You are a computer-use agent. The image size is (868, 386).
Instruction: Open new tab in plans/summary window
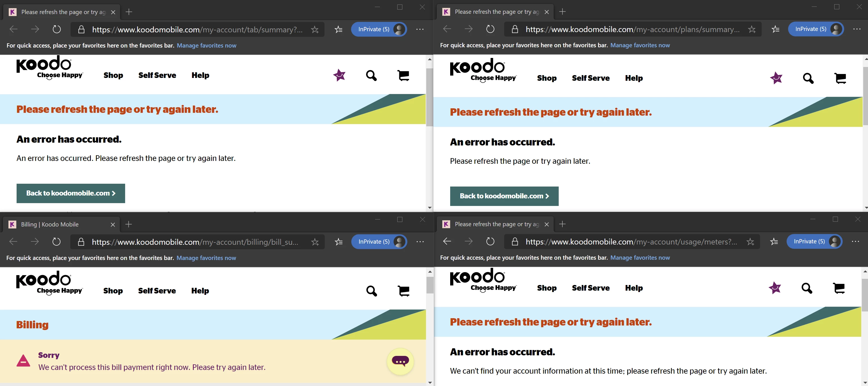click(562, 12)
